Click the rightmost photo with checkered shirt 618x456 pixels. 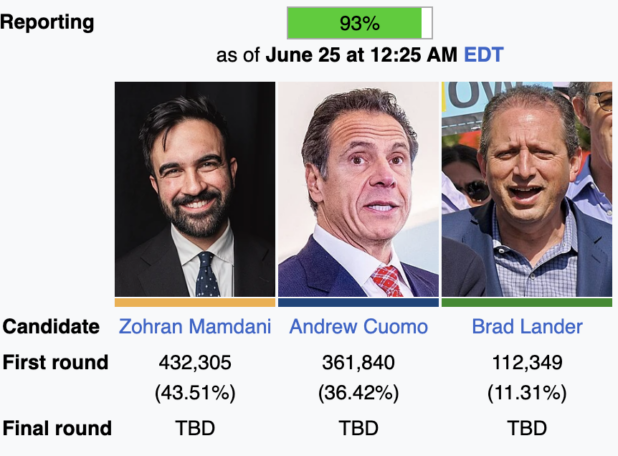527,189
